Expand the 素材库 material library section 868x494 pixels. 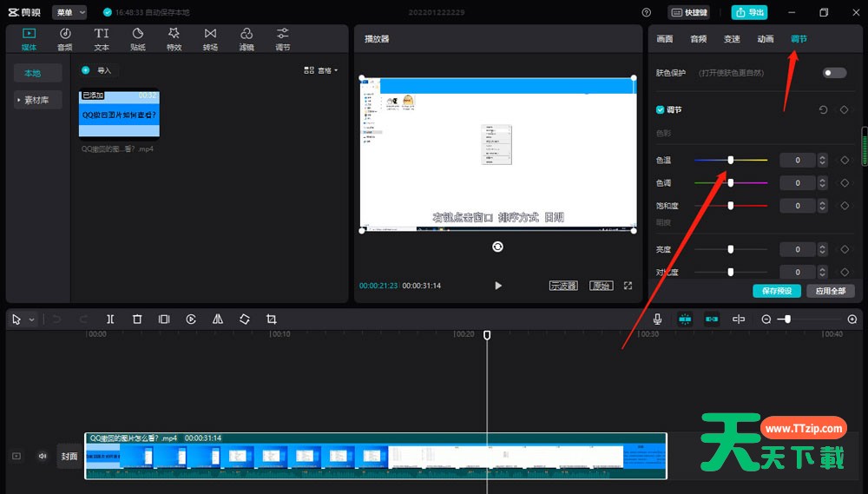[36, 101]
